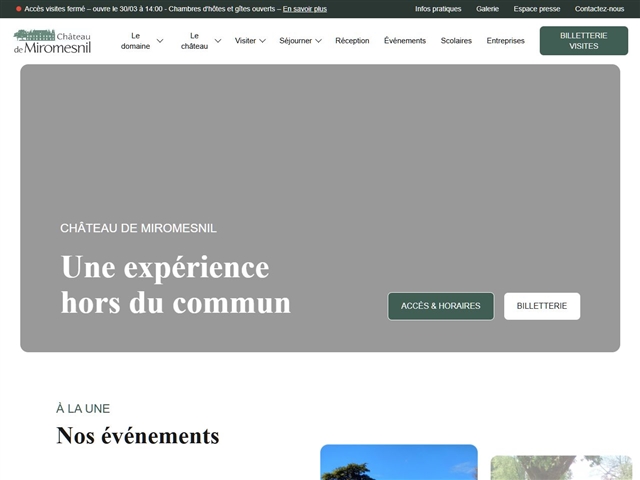The width and height of the screenshot is (640, 480).
Task: Open the second event thumbnail on right
Action: click(x=561, y=467)
